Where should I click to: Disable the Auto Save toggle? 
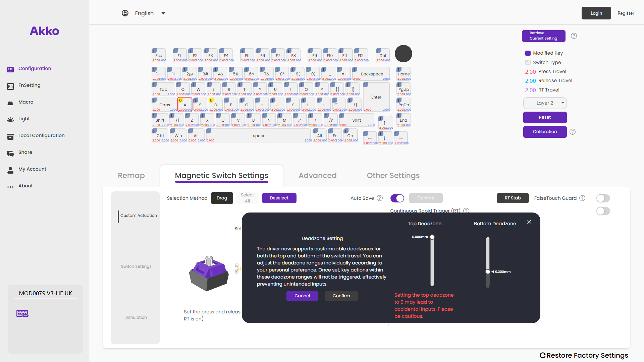pos(397,198)
